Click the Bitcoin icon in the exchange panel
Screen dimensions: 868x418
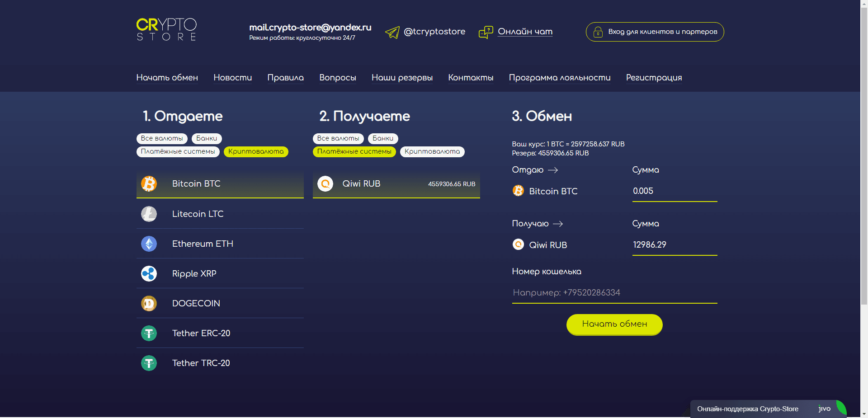tap(518, 191)
